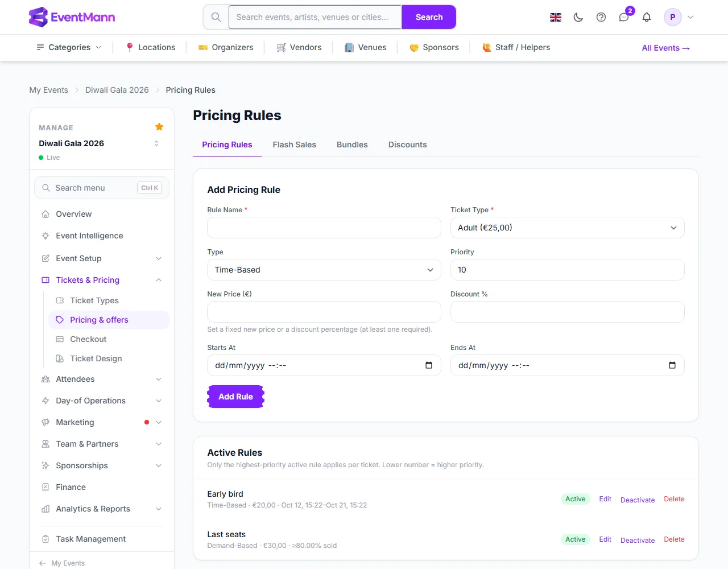The image size is (728, 569).
Task: Switch to the Discounts tab
Action: [407, 145]
